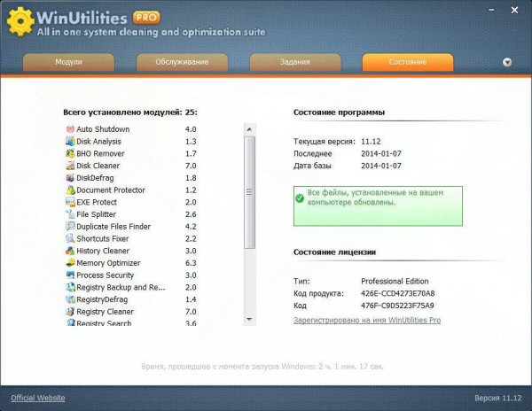Click the EXE Protect module icon
This screenshot has width=532, height=411.
70,202
